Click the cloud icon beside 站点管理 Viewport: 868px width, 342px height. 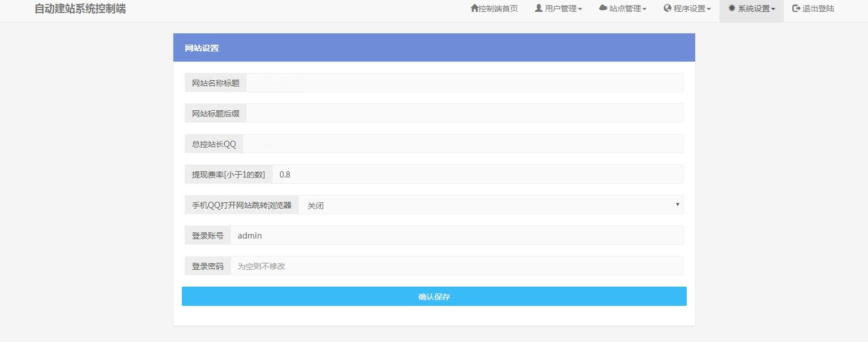603,8
